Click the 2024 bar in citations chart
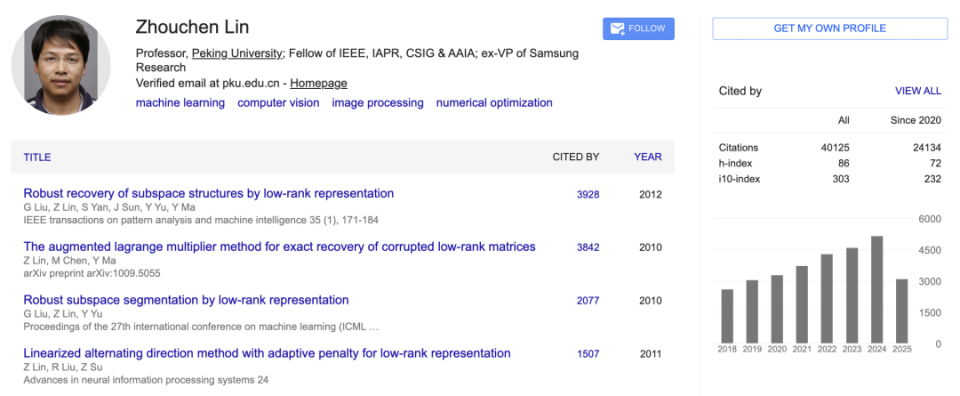This screenshot has height=396, width=960. click(877, 290)
